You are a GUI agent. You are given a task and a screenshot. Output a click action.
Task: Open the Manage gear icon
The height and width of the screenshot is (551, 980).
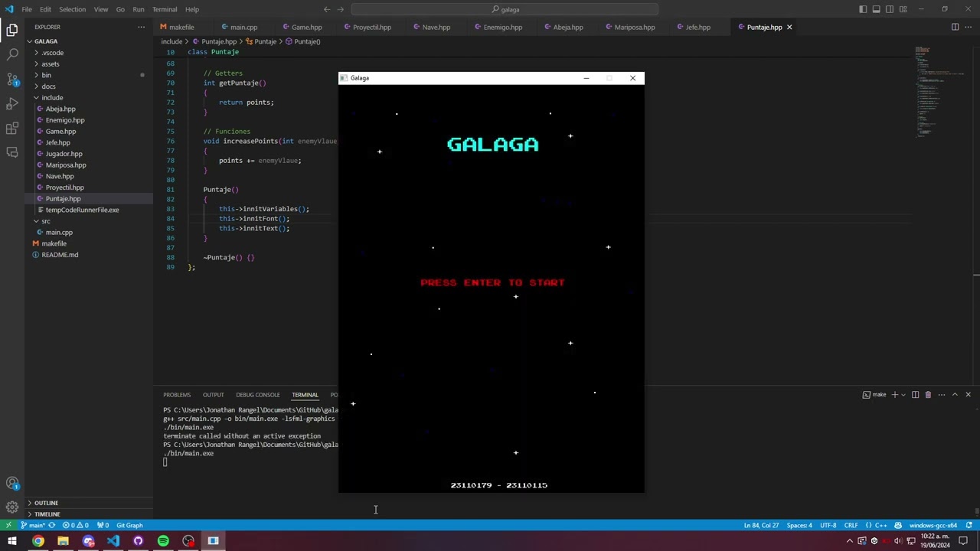point(12,507)
